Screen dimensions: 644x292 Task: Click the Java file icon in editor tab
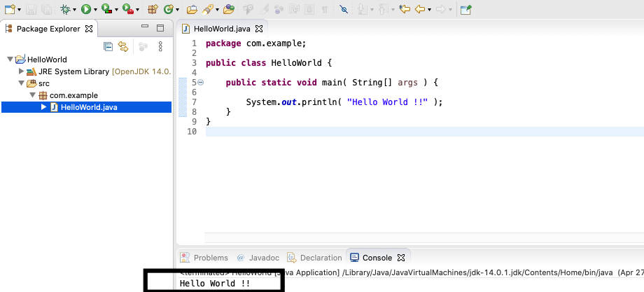pyautogui.click(x=186, y=29)
